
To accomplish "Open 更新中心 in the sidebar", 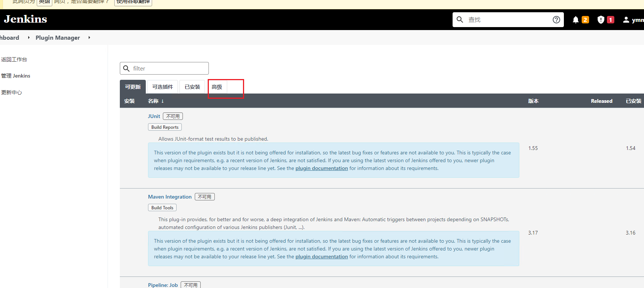I will coord(11,92).
